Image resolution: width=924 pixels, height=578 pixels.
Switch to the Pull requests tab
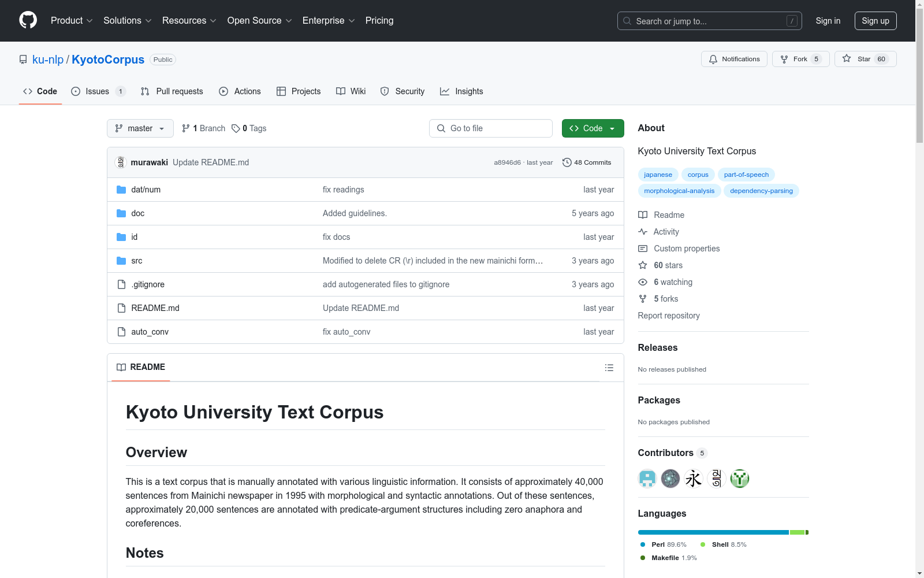tap(172, 91)
